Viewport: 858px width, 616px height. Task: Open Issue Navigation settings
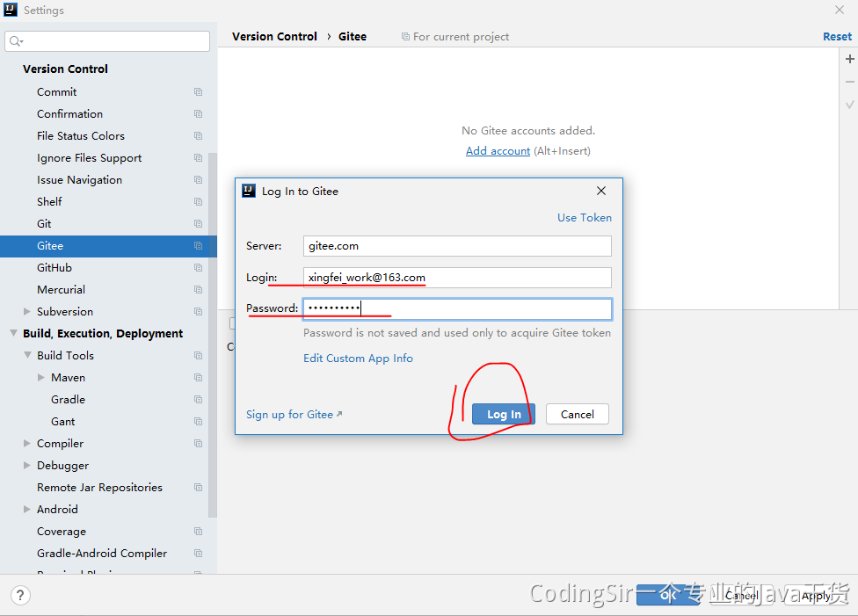(79, 180)
